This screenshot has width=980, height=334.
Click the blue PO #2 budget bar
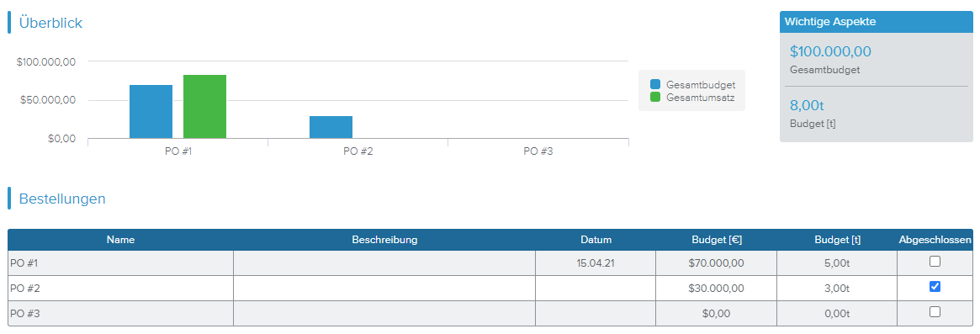pyautogui.click(x=331, y=127)
